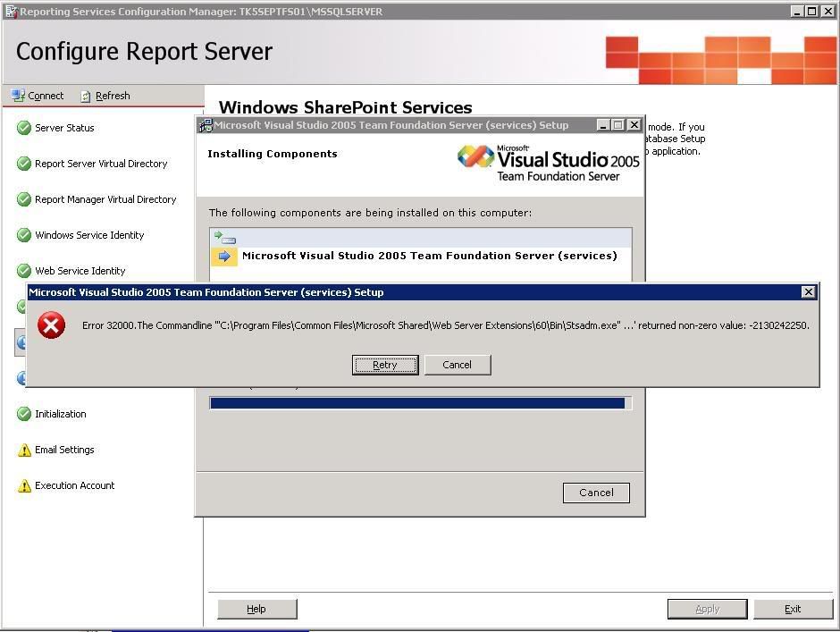Open Execution Account section
This screenshot has width=840, height=632.
pyautogui.click(x=74, y=485)
